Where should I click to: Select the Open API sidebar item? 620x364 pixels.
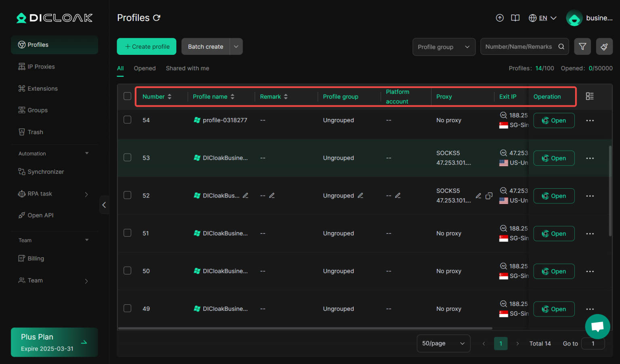click(x=40, y=215)
